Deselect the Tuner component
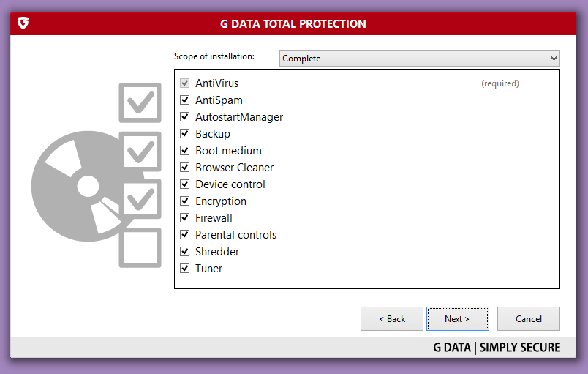This screenshot has height=374, width=588. [x=185, y=269]
